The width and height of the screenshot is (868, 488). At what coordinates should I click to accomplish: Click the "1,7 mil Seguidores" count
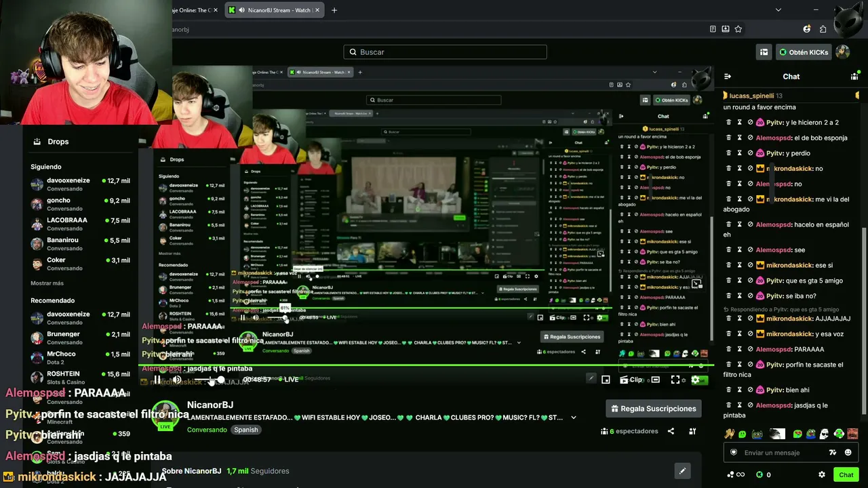pos(258,471)
